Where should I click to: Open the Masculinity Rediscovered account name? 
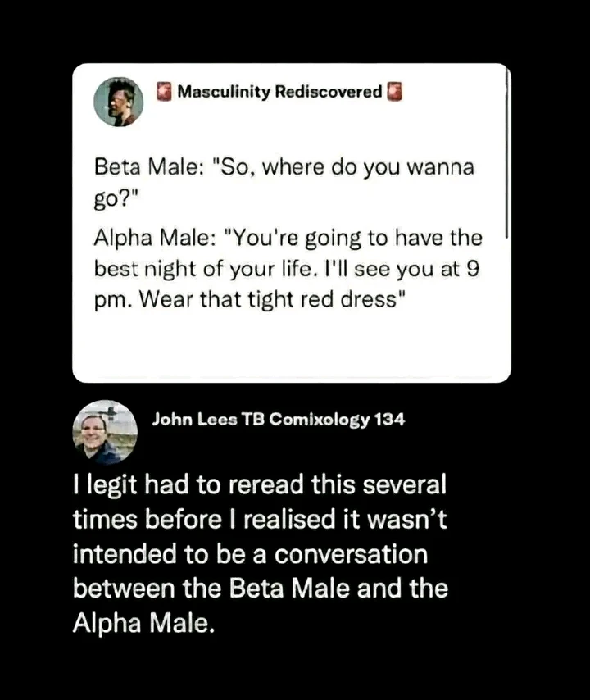point(279,92)
